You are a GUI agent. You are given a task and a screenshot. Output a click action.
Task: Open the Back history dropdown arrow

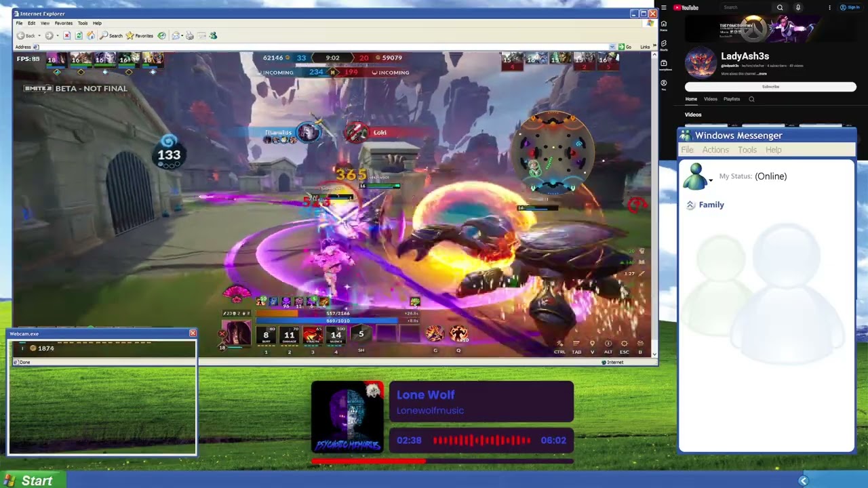pos(38,36)
